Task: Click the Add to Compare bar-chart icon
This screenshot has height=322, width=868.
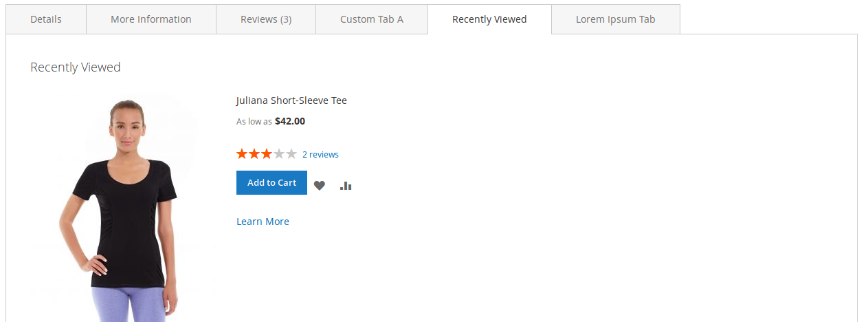Action: pyautogui.click(x=346, y=185)
